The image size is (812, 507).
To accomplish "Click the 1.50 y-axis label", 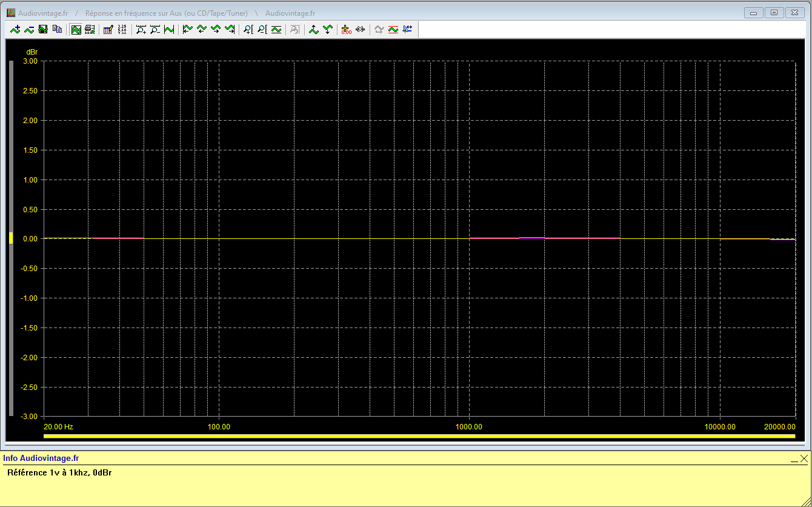I will pyautogui.click(x=30, y=150).
